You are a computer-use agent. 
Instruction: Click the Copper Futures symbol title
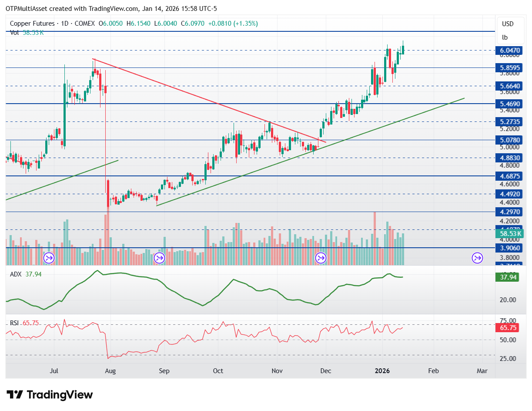(32, 24)
